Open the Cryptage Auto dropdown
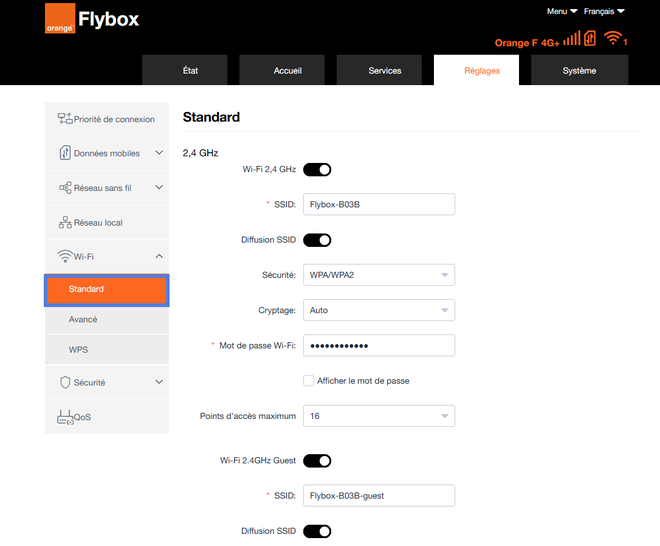This screenshot has width=660, height=546. pos(379,310)
